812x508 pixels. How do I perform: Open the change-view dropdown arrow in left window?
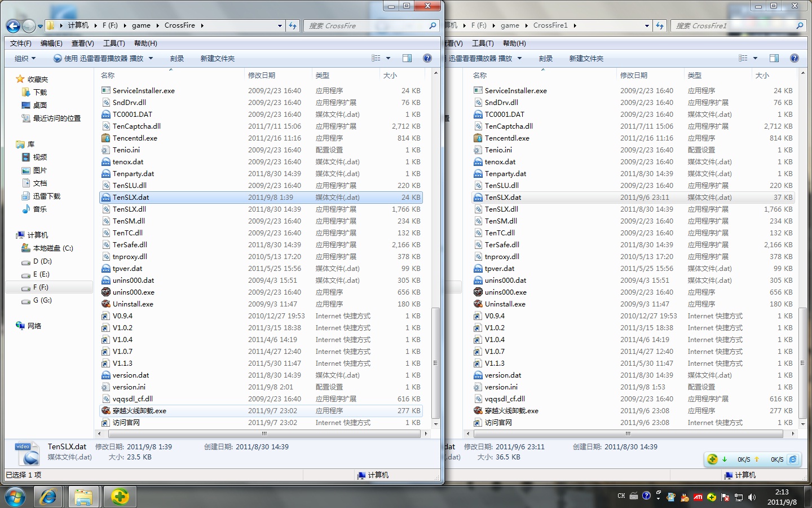point(388,58)
